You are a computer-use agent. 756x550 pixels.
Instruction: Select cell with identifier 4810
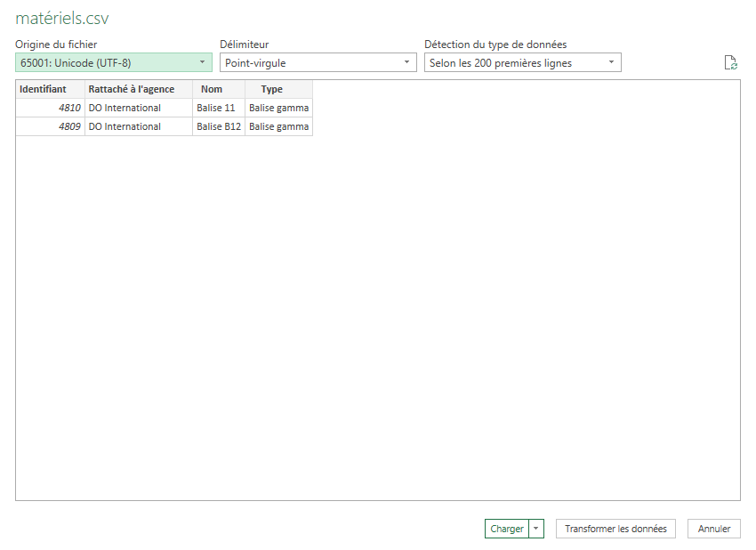click(x=50, y=108)
